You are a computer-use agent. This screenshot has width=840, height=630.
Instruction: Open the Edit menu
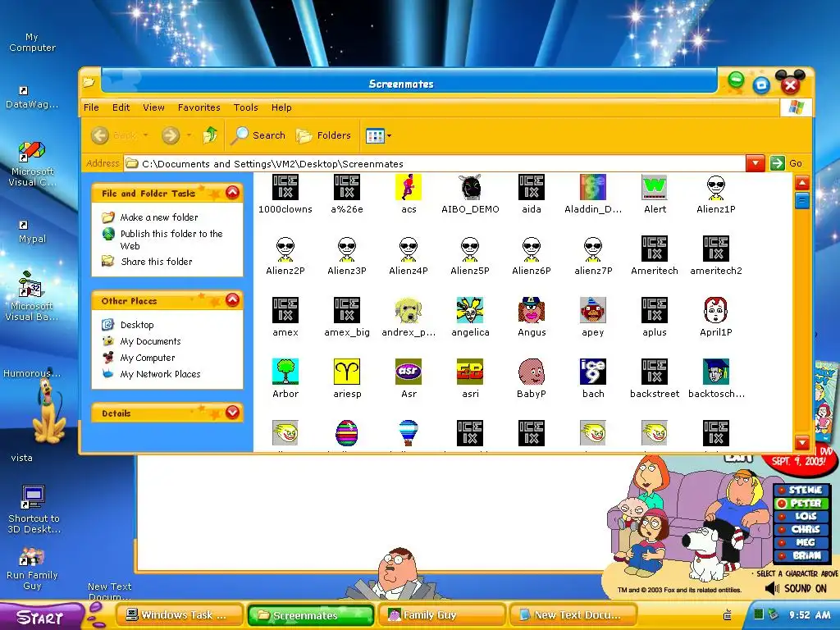pos(121,107)
